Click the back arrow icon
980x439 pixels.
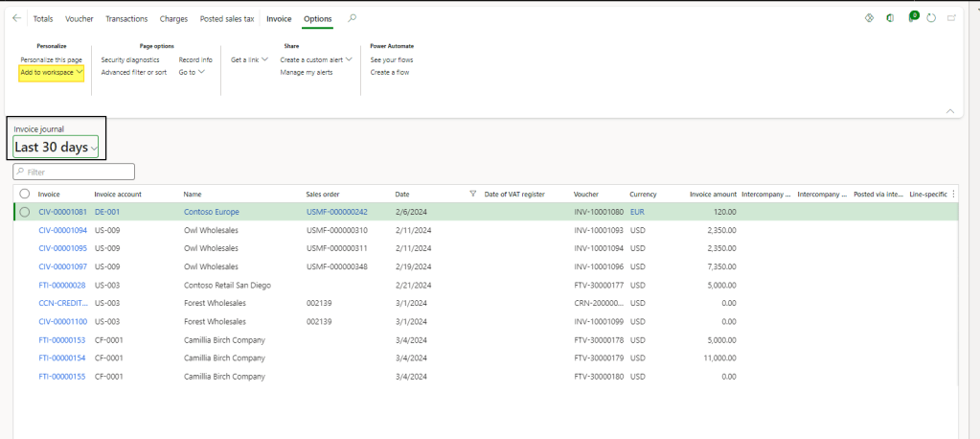tap(16, 18)
